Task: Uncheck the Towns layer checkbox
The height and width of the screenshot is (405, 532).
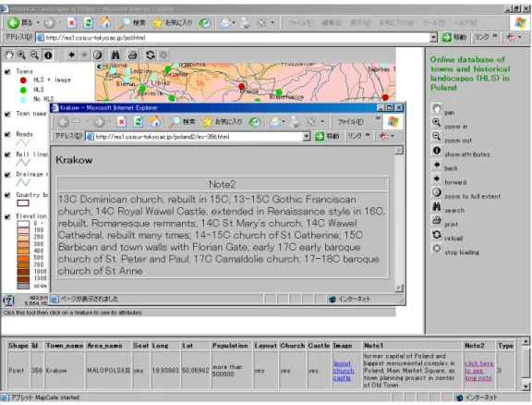Action: click(x=7, y=72)
